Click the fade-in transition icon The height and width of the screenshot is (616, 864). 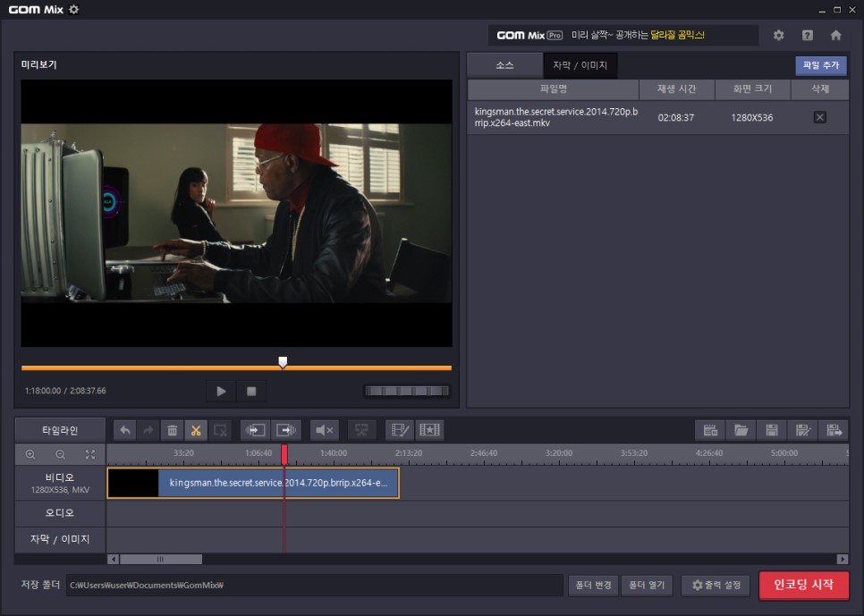coord(255,430)
